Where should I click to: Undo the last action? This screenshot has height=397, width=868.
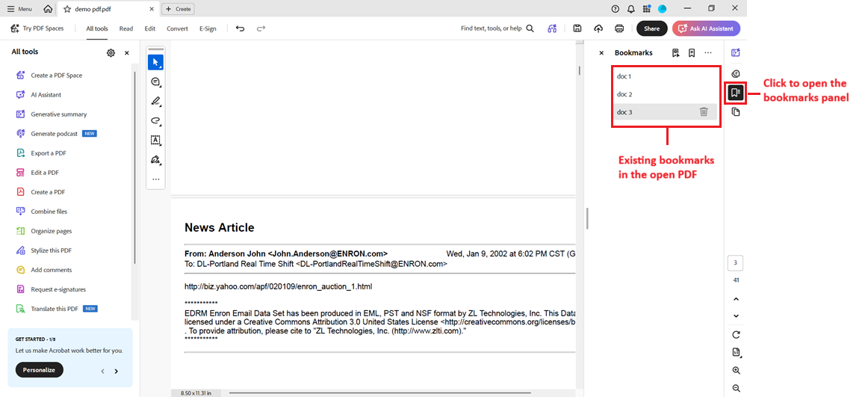(241, 28)
